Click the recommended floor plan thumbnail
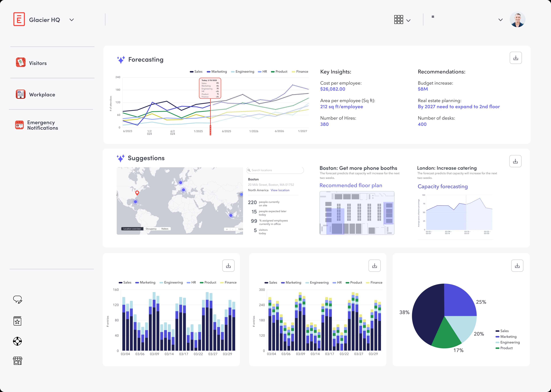The width and height of the screenshot is (551, 392). (x=357, y=213)
